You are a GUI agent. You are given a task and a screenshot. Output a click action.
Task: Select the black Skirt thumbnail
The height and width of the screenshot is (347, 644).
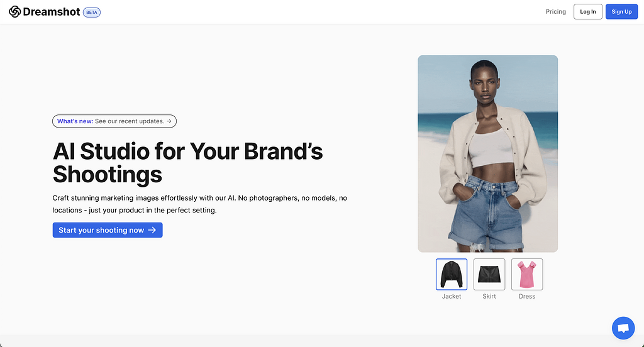point(489,274)
